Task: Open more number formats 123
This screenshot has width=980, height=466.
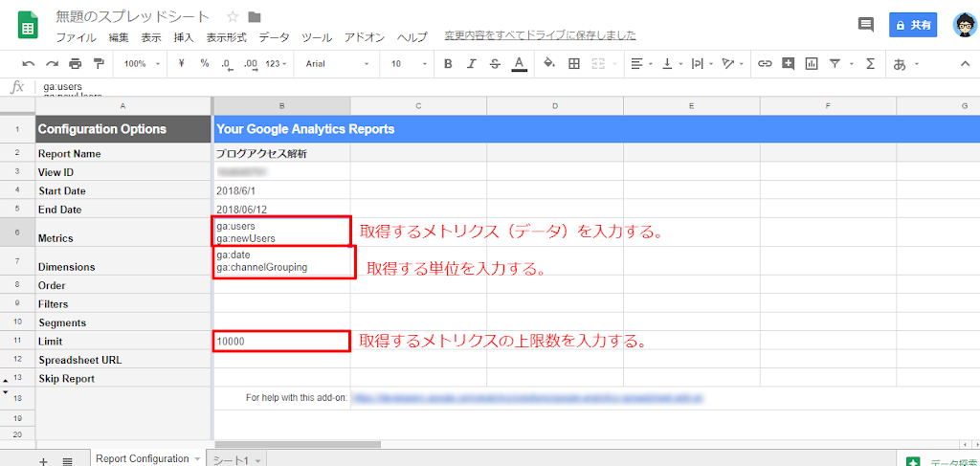Action: (x=276, y=64)
